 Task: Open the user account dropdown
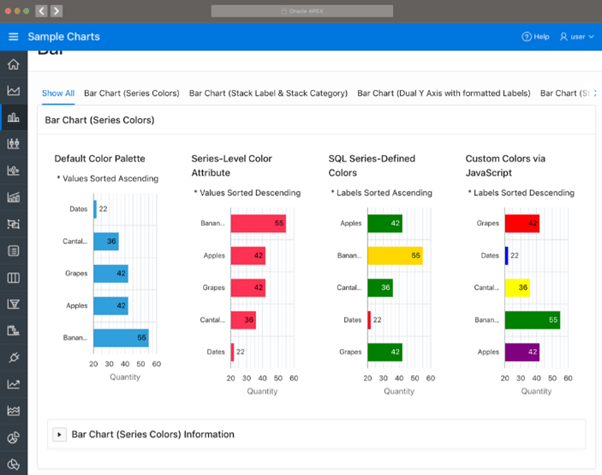click(577, 36)
